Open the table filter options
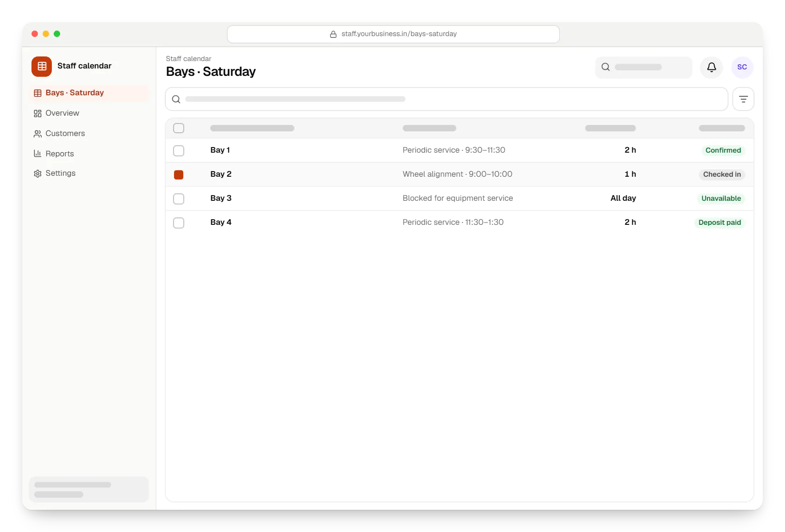This screenshot has width=785, height=532. (743, 99)
